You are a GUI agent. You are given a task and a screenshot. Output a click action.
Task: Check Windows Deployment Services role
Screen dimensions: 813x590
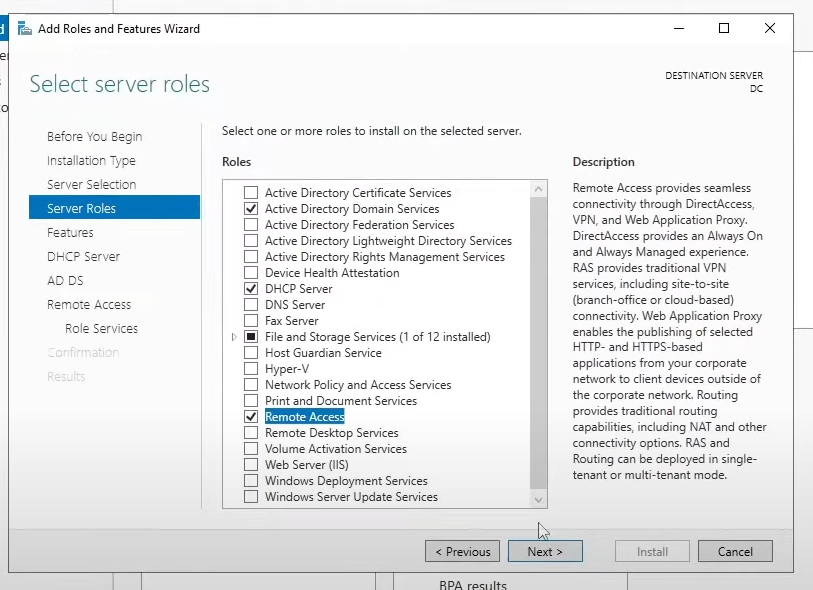[251, 481]
